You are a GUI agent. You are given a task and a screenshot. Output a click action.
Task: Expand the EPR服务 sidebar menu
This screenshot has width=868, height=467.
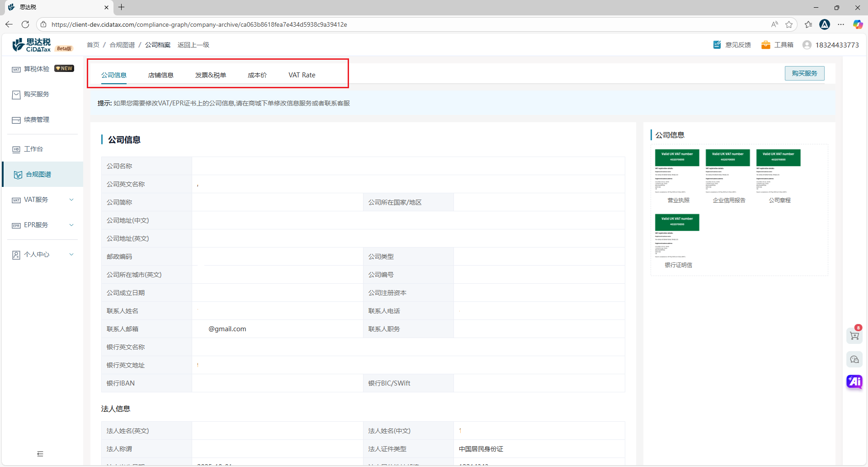point(42,225)
